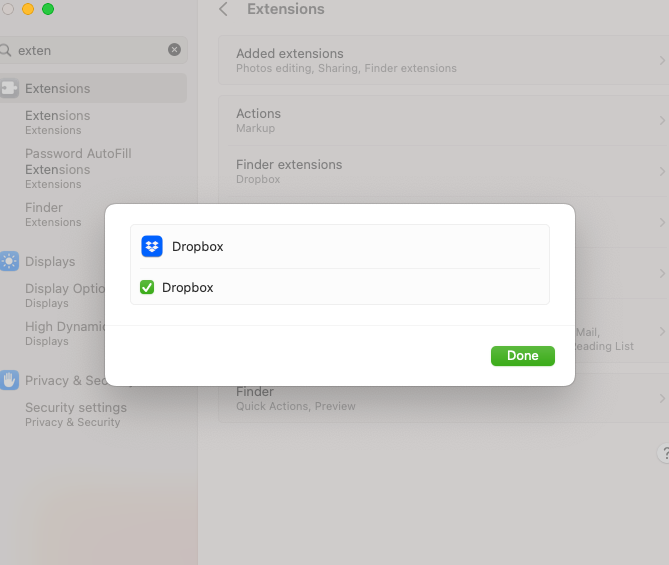The image size is (669, 565).
Task: Click the Privacy & Security hand icon
Action: click(x=9, y=380)
